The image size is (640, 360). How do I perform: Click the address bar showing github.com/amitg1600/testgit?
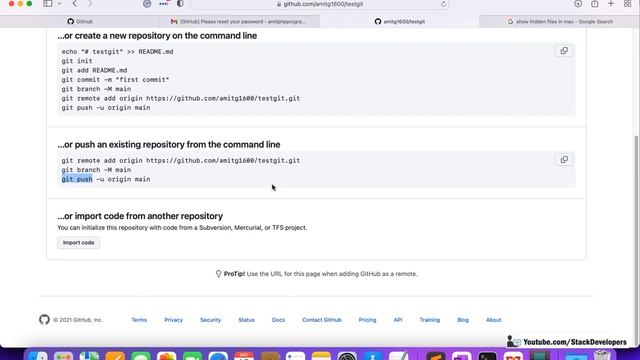[x=320, y=4]
